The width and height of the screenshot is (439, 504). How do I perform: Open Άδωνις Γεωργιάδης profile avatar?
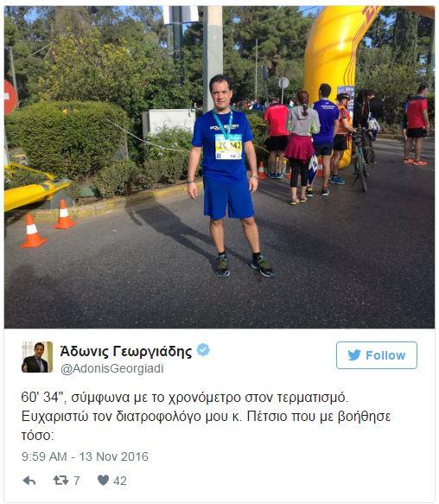(x=37, y=357)
